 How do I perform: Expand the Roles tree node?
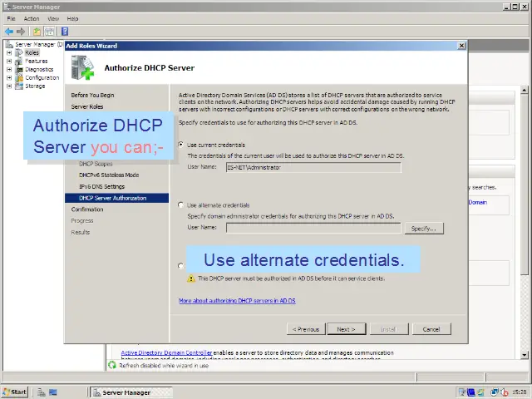(x=9, y=52)
